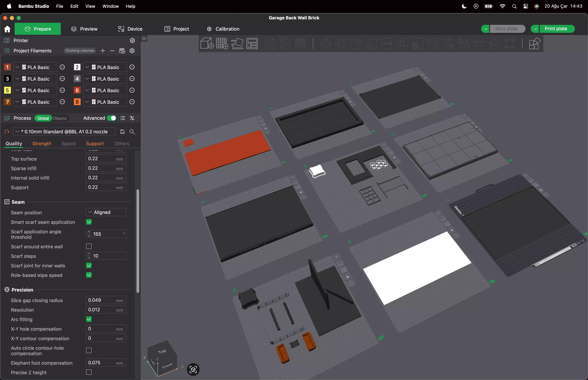Click the Auto orient toolbar icon
The width and height of the screenshot is (588, 380).
[237, 43]
